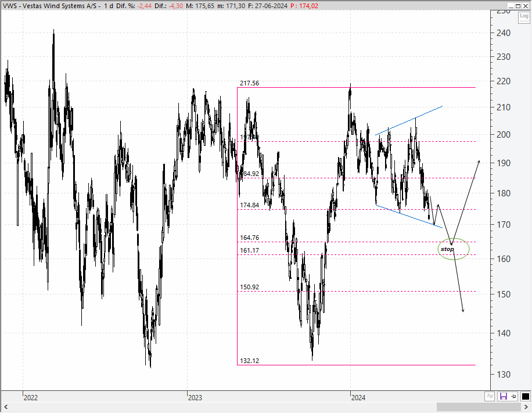Click the 220 price axis label

click(x=504, y=81)
